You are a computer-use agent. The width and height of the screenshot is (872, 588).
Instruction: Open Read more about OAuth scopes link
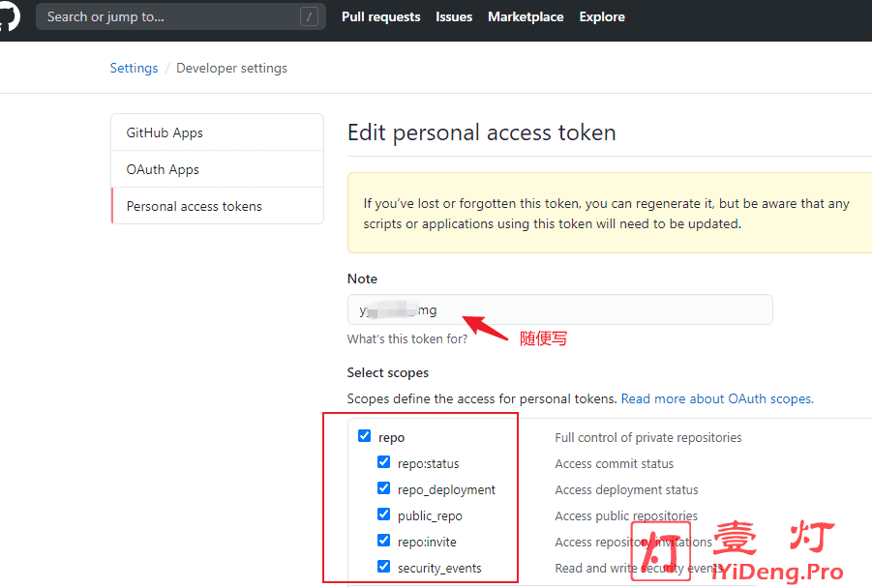pyautogui.click(x=717, y=398)
